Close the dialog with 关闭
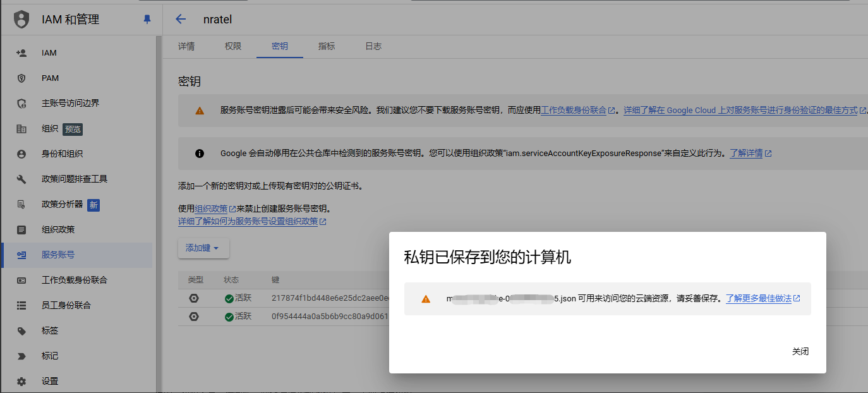This screenshot has height=393, width=868. [800, 352]
